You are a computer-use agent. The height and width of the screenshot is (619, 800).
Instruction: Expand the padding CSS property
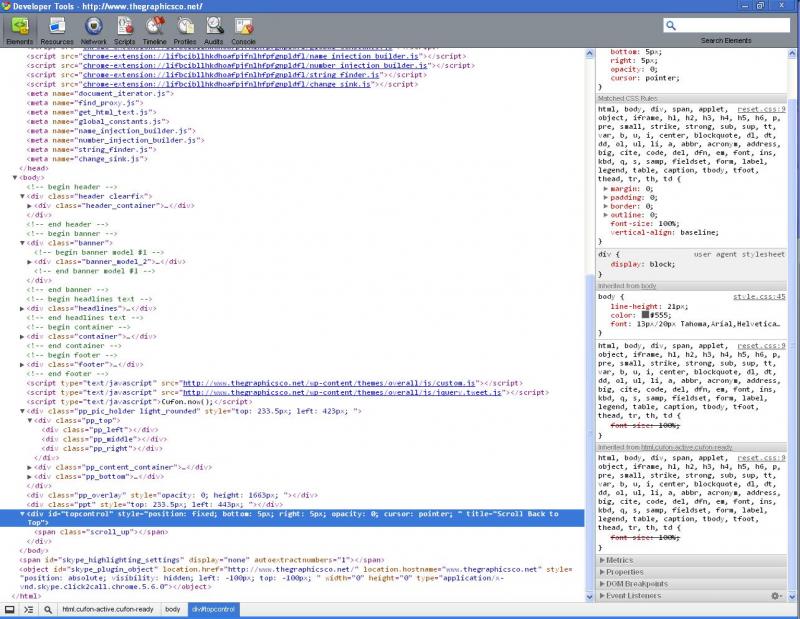tap(606, 197)
